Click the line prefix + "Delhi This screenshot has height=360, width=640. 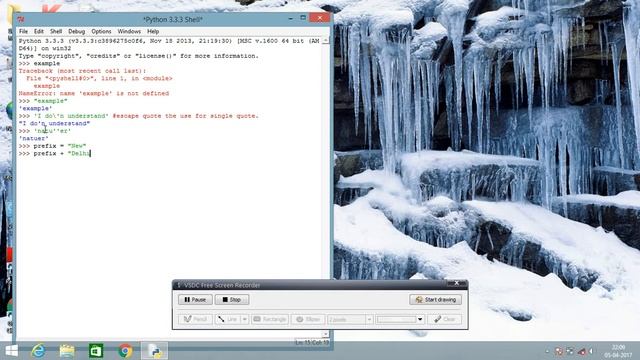click(54, 153)
